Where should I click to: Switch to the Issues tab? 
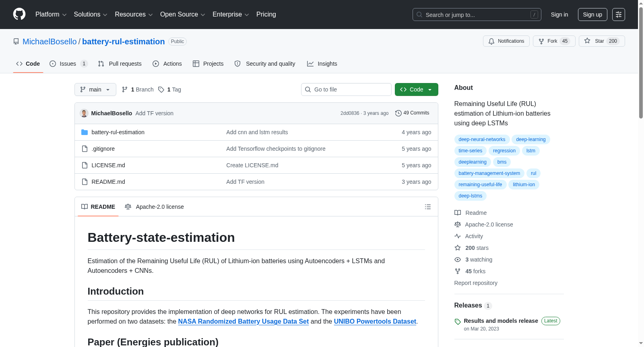pos(68,64)
